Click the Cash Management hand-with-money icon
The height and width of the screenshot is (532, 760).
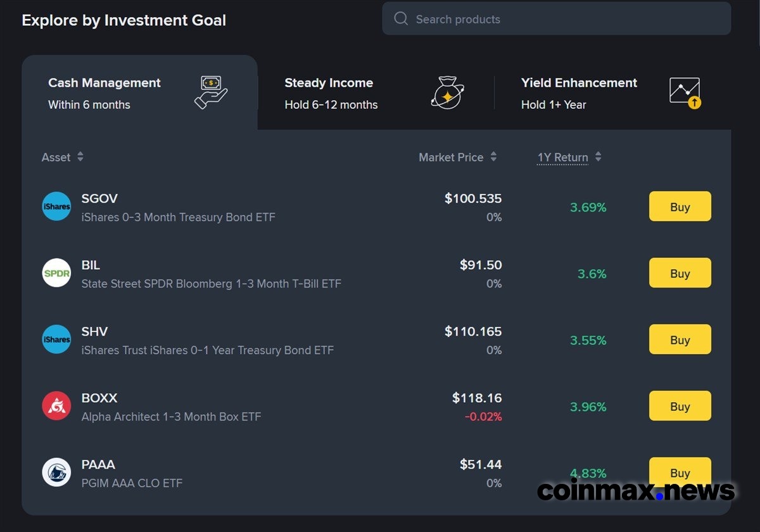tap(212, 92)
